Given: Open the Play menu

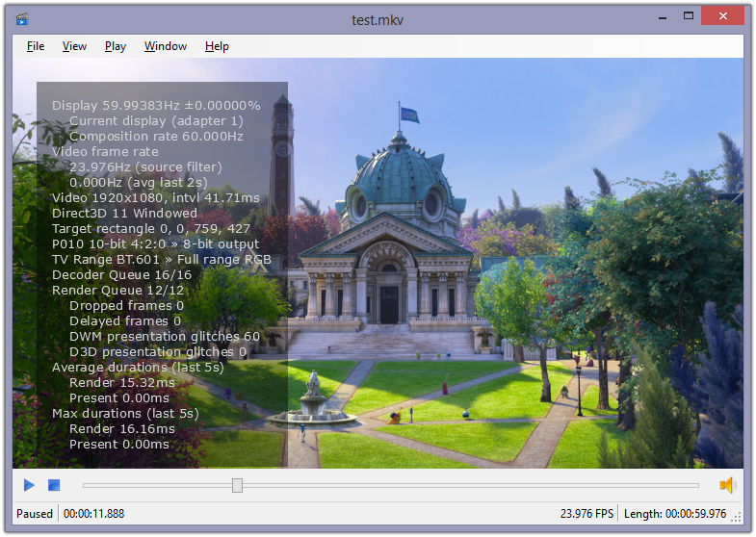Looking at the screenshot, I should pos(116,46).
